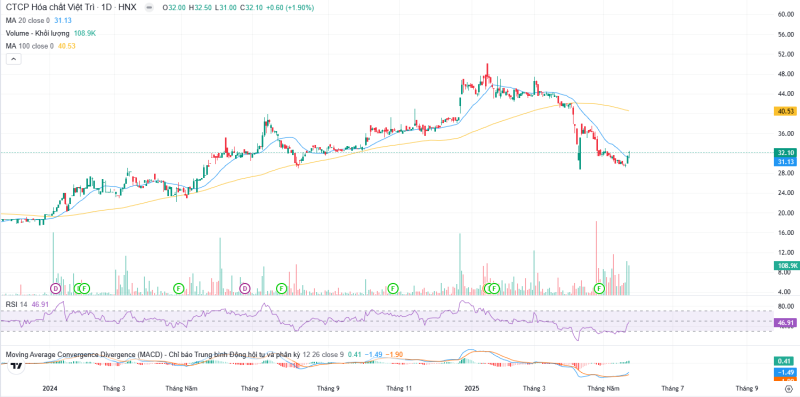800x397 pixels.
Task: Open the F marker above the second Tháng Năm label
Action: [x=599, y=289]
